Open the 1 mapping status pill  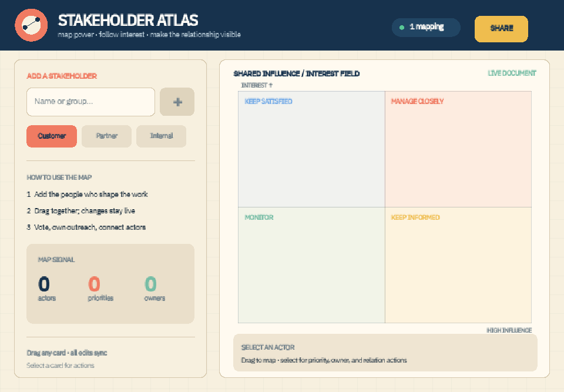coord(426,28)
